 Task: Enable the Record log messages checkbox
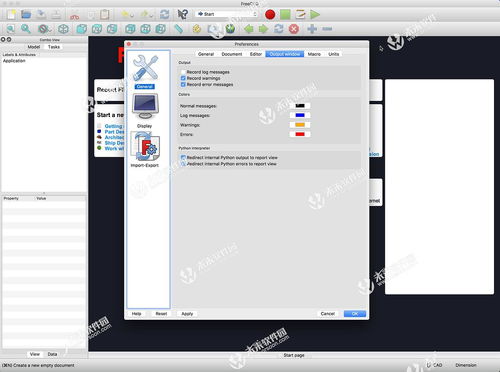[x=183, y=72]
